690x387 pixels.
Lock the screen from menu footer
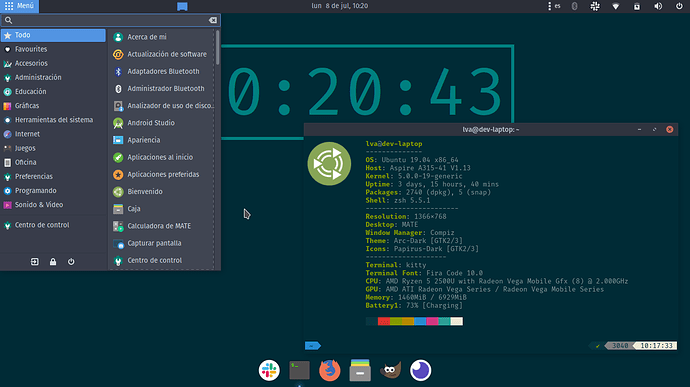click(x=53, y=262)
